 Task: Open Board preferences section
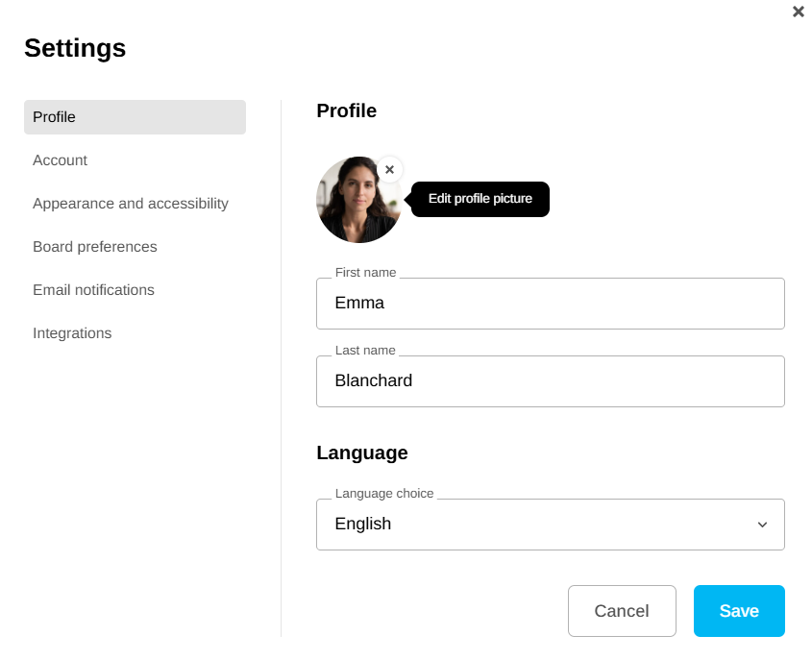(x=95, y=247)
